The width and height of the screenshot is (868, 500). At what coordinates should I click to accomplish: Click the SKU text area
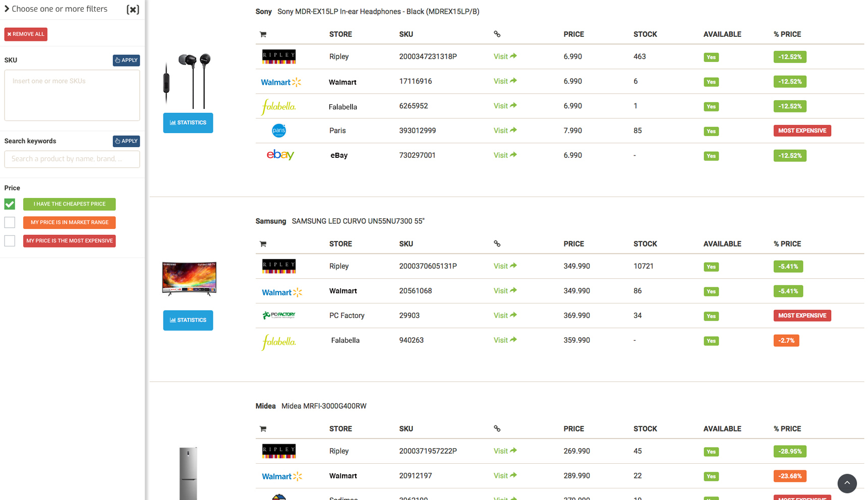pyautogui.click(x=72, y=95)
